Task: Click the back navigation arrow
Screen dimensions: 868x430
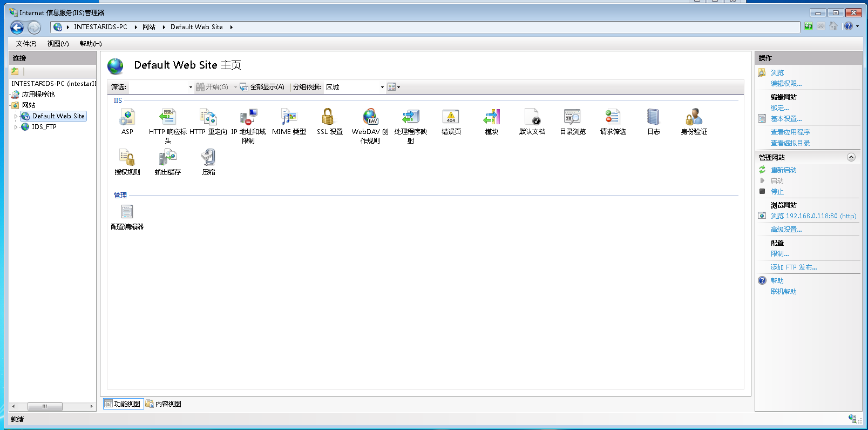Action: [17, 28]
